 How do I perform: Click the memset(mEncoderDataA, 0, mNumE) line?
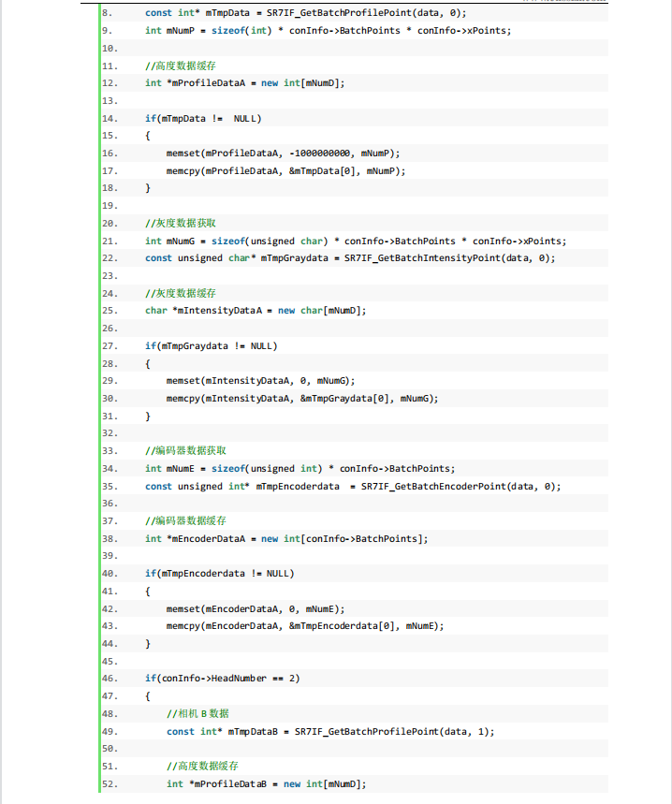(x=256, y=609)
